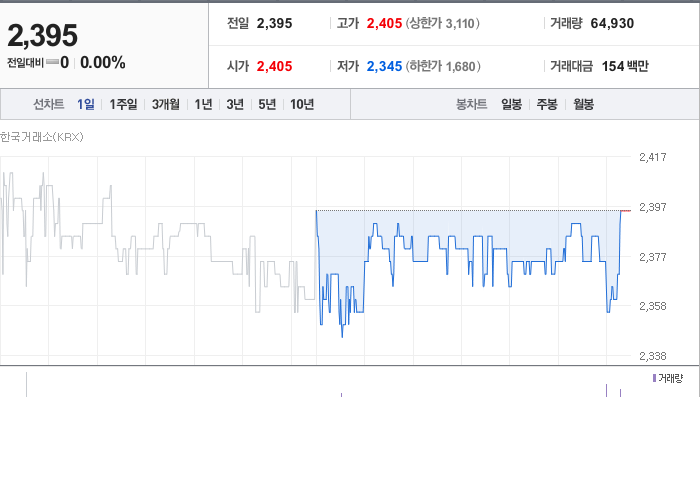The width and height of the screenshot is (700, 490).
Task: Click the 거래량 volume legend marker
Action: click(654, 378)
